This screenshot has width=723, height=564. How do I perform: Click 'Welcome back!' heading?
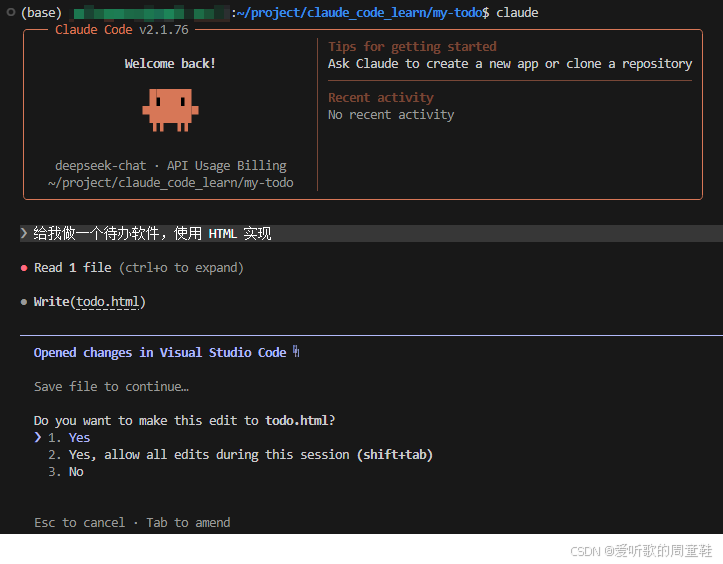170,64
